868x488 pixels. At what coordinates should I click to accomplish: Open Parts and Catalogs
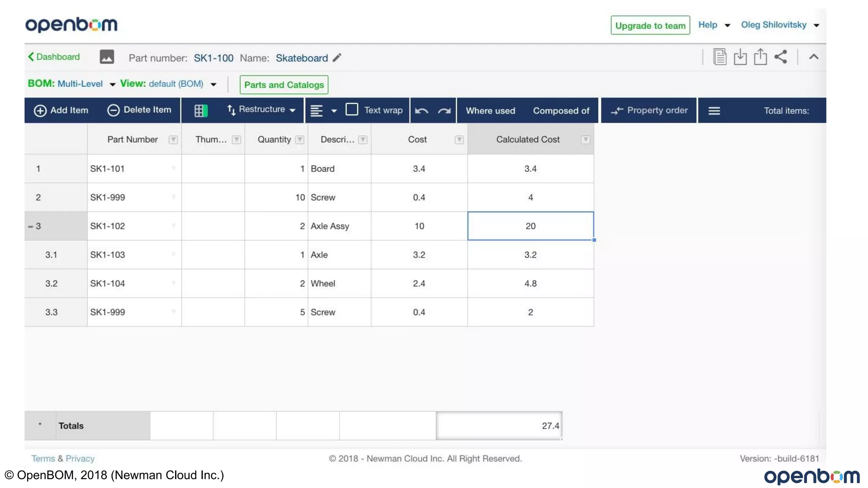284,85
